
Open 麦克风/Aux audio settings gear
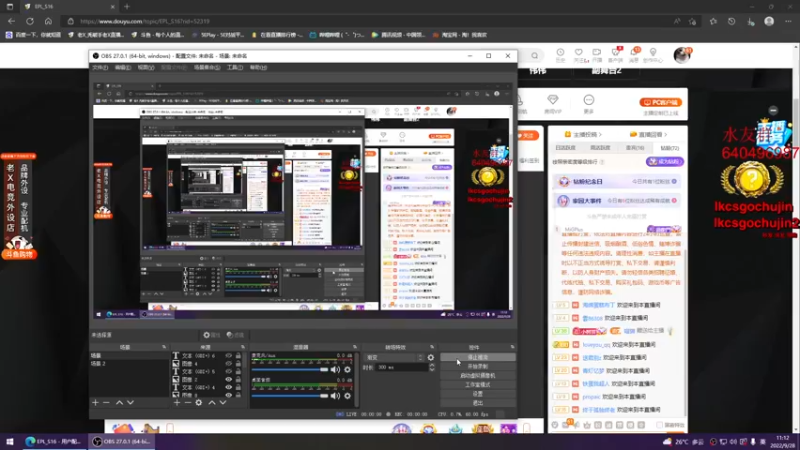tap(347, 369)
